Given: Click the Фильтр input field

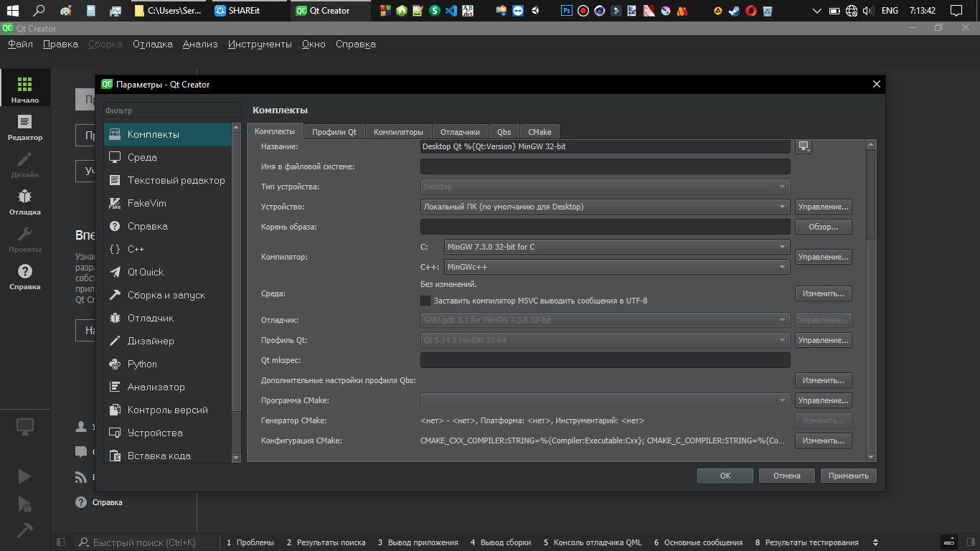Looking at the screenshot, I should click(172, 110).
